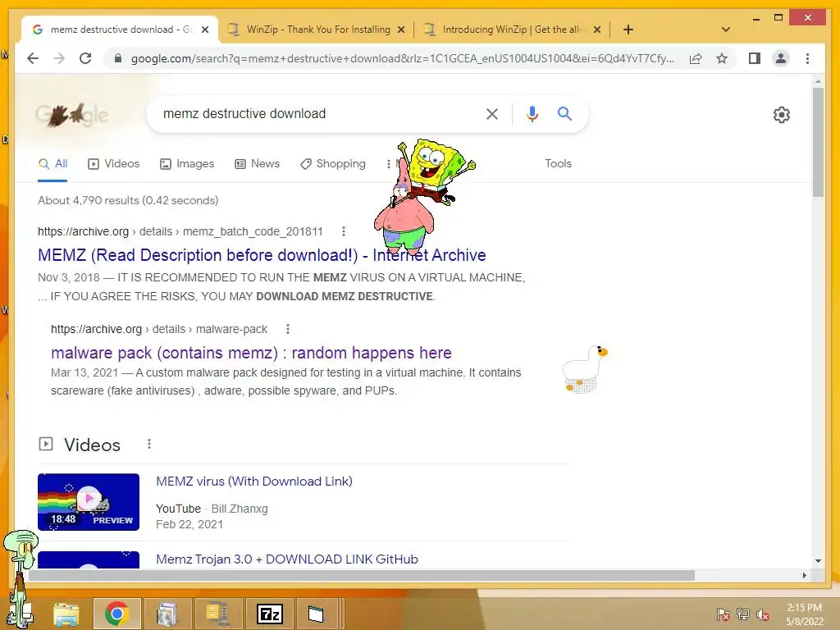Start voice search with microphone
The width and height of the screenshot is (840, 630).
(x=532, y=113)
